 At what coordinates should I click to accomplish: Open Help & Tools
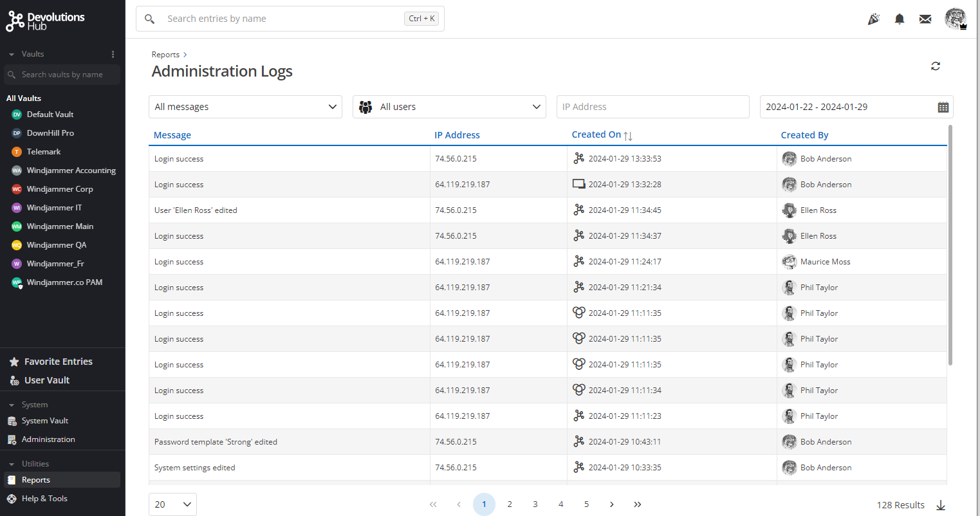click(x=44, y=499)
